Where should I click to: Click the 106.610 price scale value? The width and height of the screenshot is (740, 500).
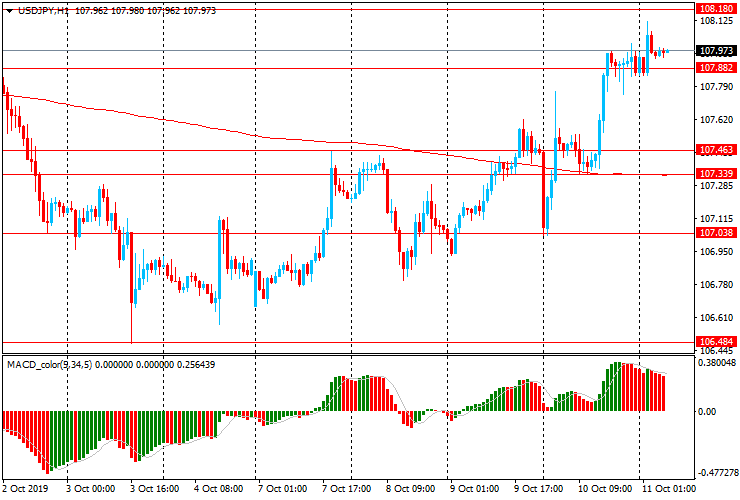pos(716,318)
